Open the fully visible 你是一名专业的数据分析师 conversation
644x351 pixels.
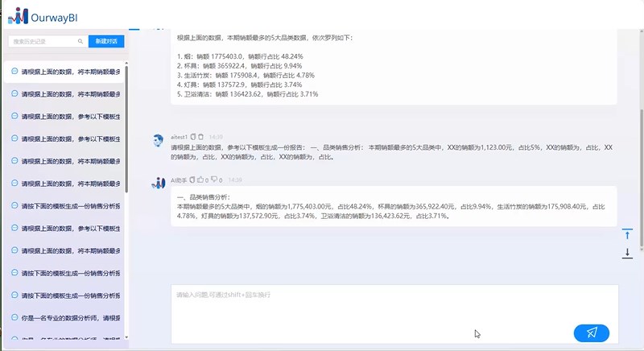pos(64,318)
